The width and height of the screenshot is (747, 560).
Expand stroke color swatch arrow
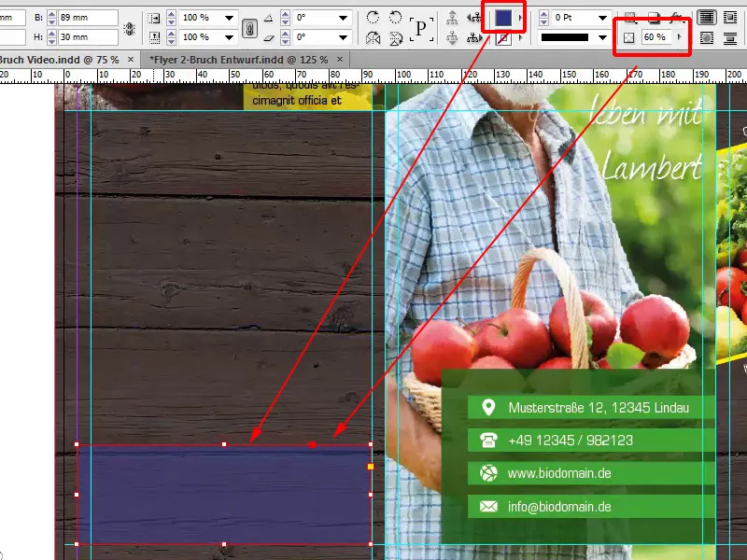(x=520, y=37)
